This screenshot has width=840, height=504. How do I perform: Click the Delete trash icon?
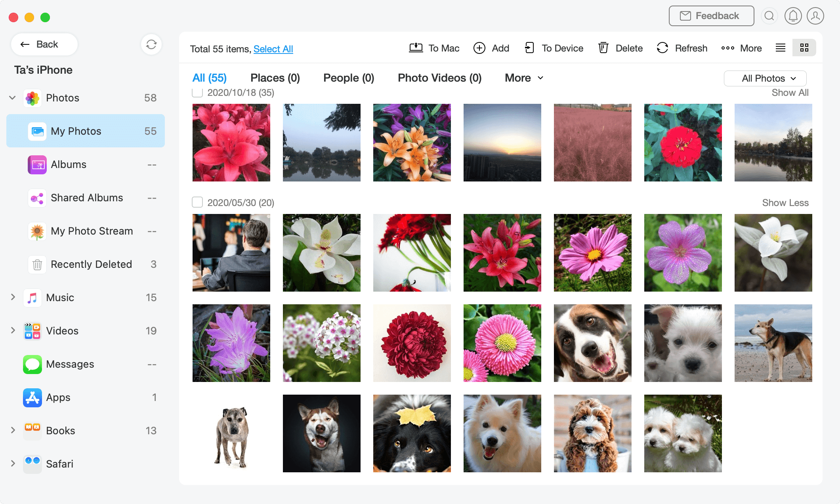pos(603,48)
